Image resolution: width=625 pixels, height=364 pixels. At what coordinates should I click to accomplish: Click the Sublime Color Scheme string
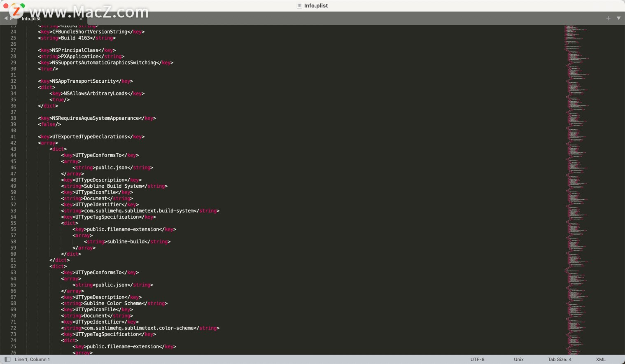click(x=113, y=303)
